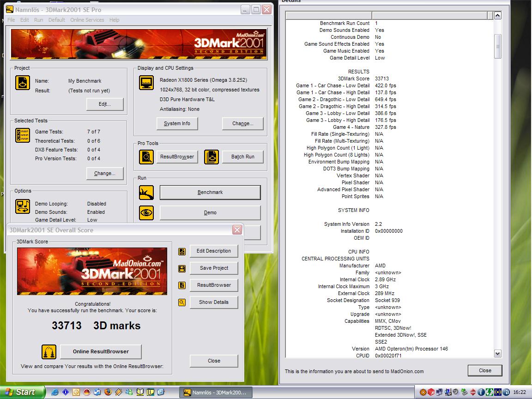Click the ResultBrowser icon in score dialog

pos(182,285)
